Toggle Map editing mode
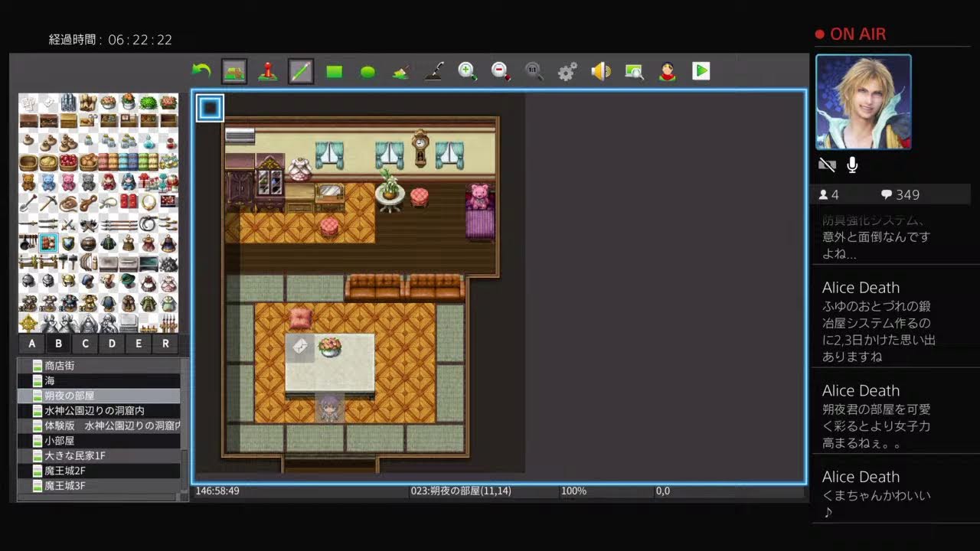 [x=234, y=71]
